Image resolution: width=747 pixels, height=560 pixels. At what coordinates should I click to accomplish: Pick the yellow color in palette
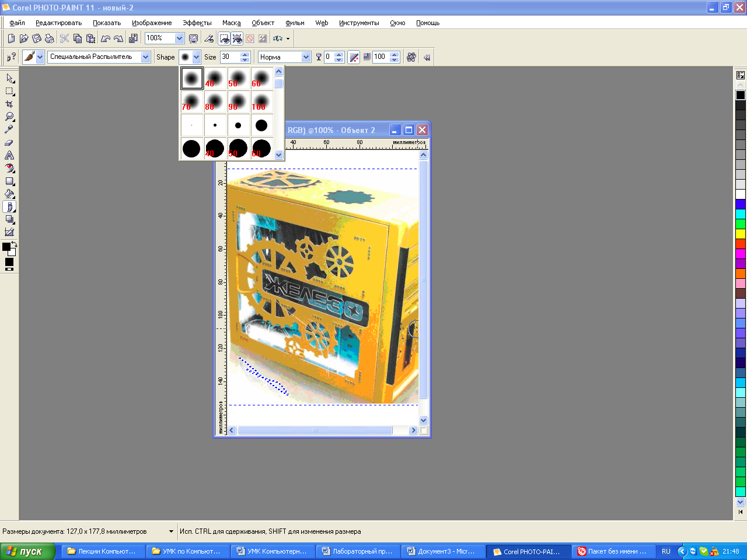[x=741, y=234]
